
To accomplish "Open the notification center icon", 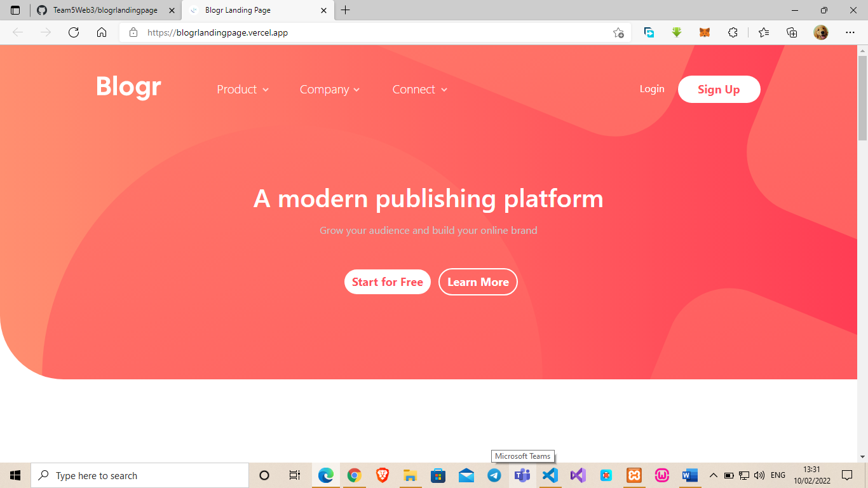I will click(x=847, y=475).
